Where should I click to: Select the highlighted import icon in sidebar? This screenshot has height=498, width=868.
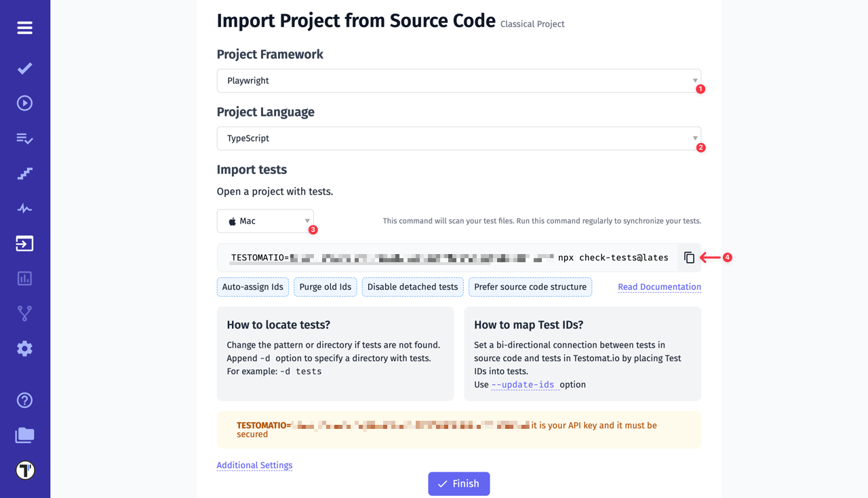(x=24, y=243)
